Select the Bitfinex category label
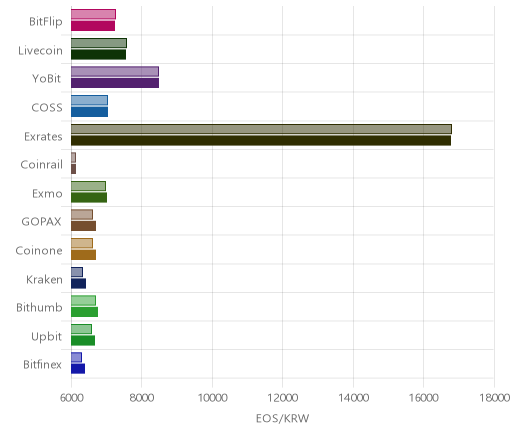 [42, 365]
